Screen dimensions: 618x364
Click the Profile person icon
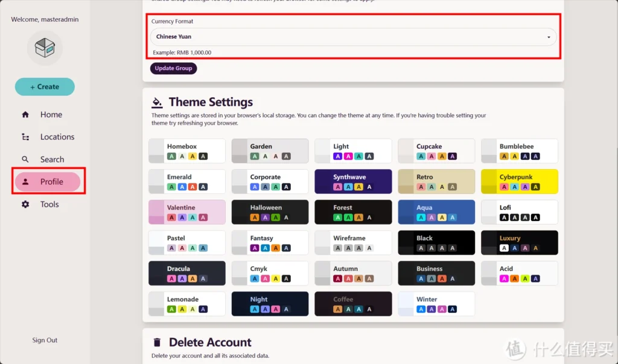pos(25,182)
